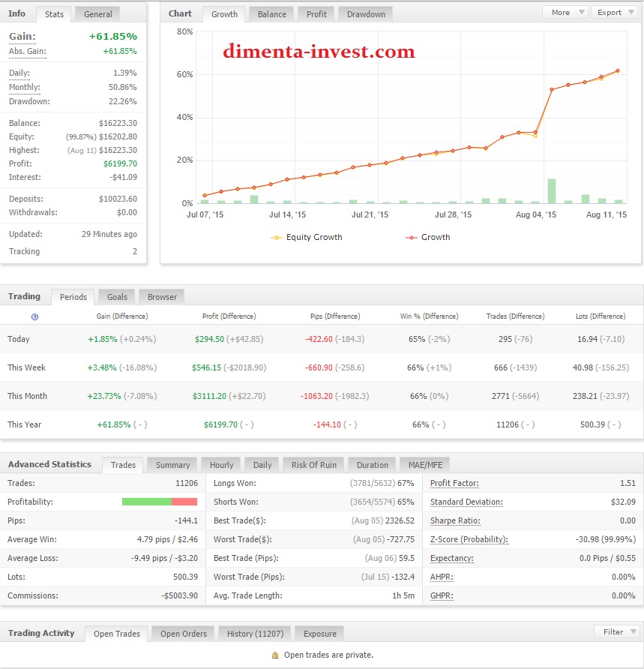Click the Profit value $6199.70 in Info
The height and width of the screenshot is (669, 644).
(120, 163)
